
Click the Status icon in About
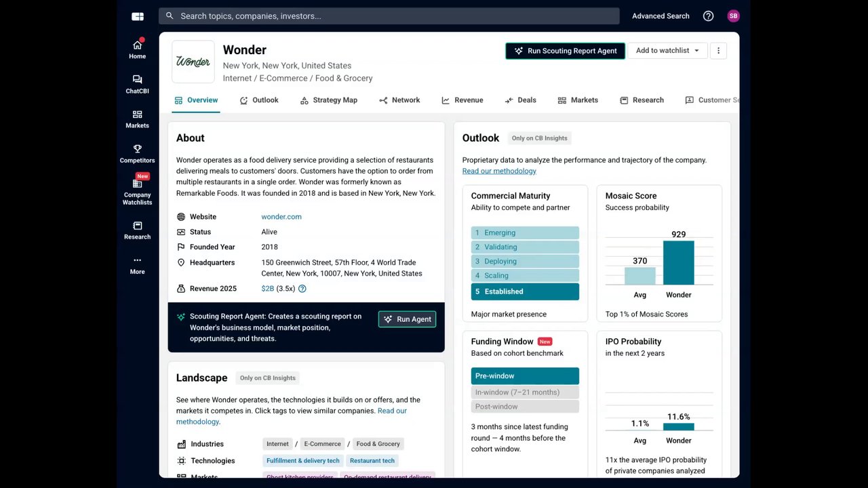click(x=181, y=232)
